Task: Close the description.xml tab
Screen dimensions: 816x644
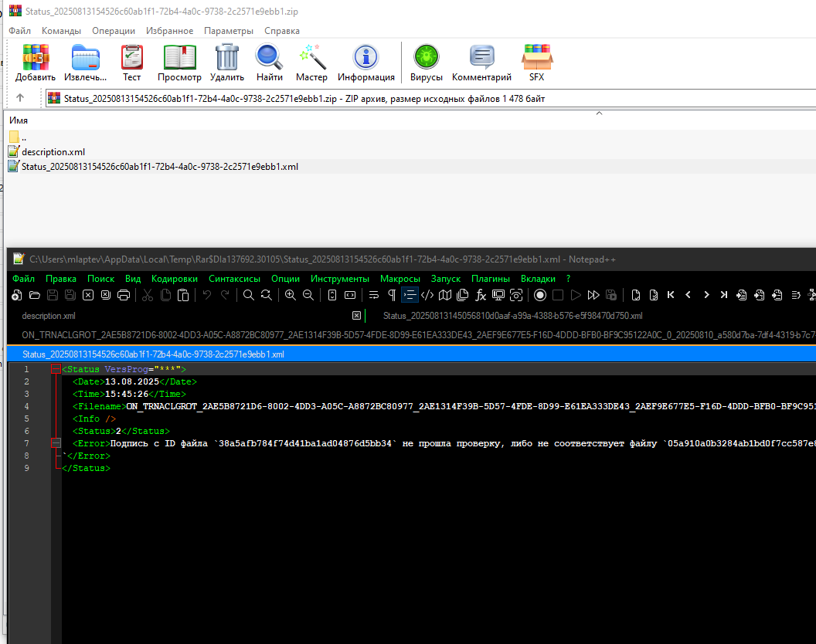Action: (x=356, y=315)
